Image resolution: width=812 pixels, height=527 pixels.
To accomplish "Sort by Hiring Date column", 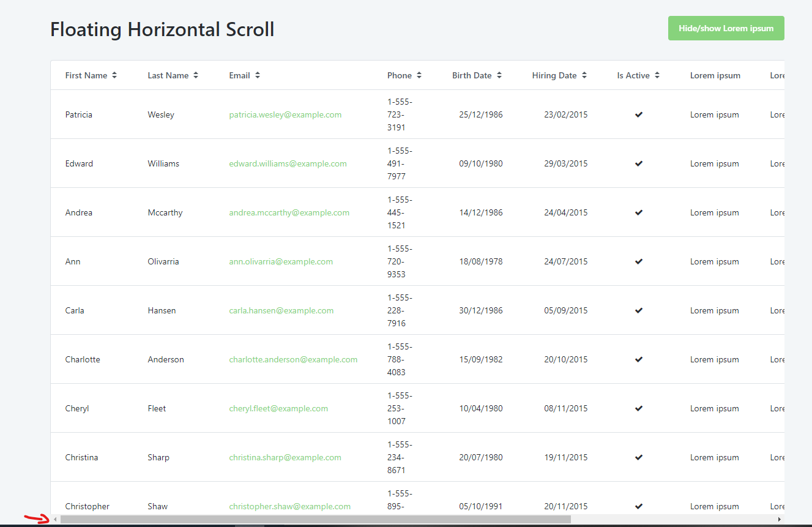I will pyautogui.click(x=559, y=75).
